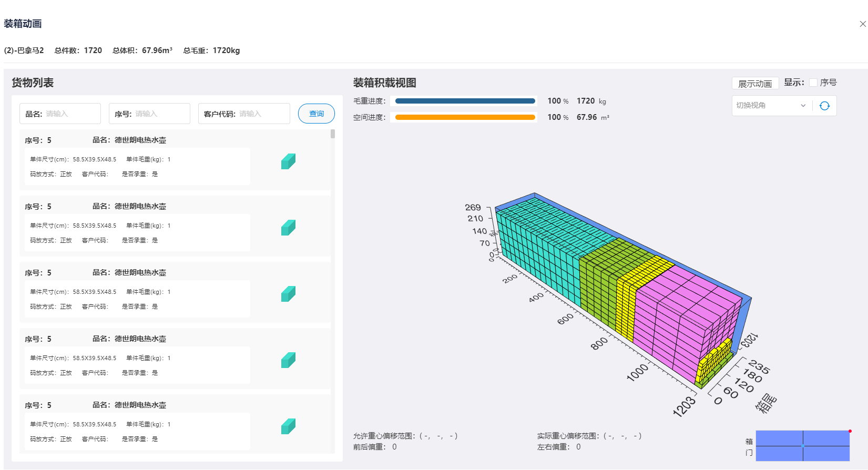Click the teal cargo box icon in the second list item
Image resolution: width=868 pixels, height=470 pixels.
point(288,228)
